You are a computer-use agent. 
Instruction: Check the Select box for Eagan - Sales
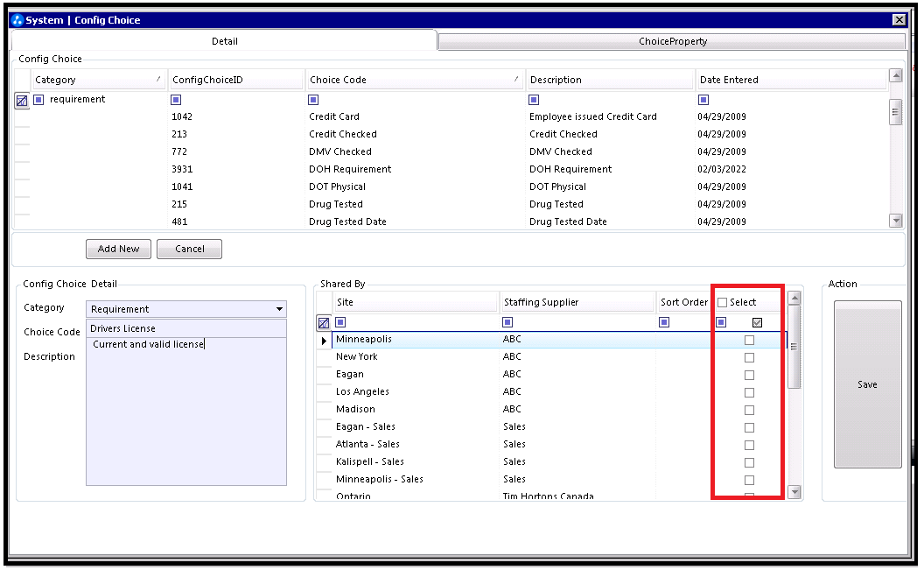[750, 428]
